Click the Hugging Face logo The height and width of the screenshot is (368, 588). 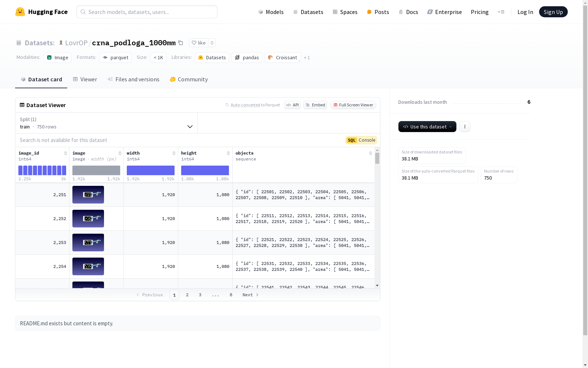pyautogui.click(x=42, y=12)
